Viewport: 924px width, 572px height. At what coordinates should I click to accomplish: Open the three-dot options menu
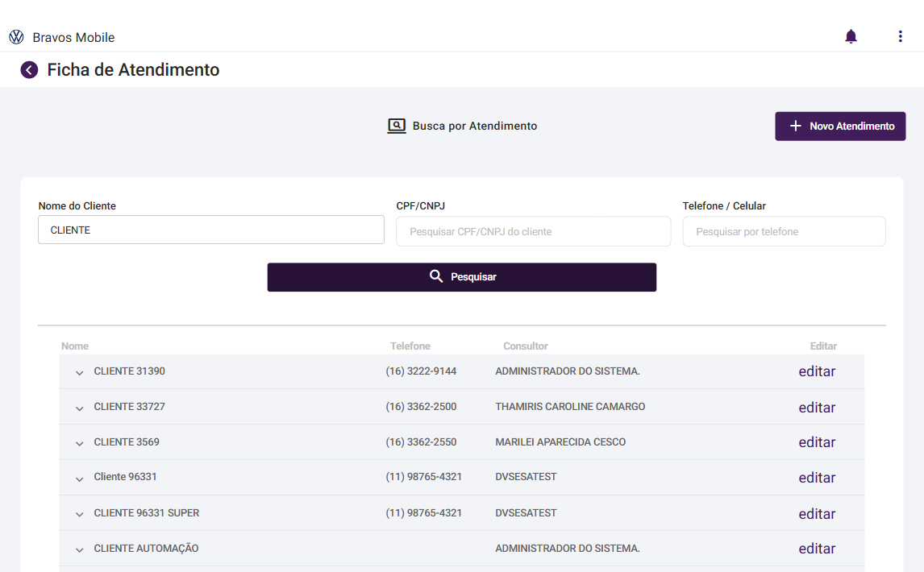click(x=901, y=36)
